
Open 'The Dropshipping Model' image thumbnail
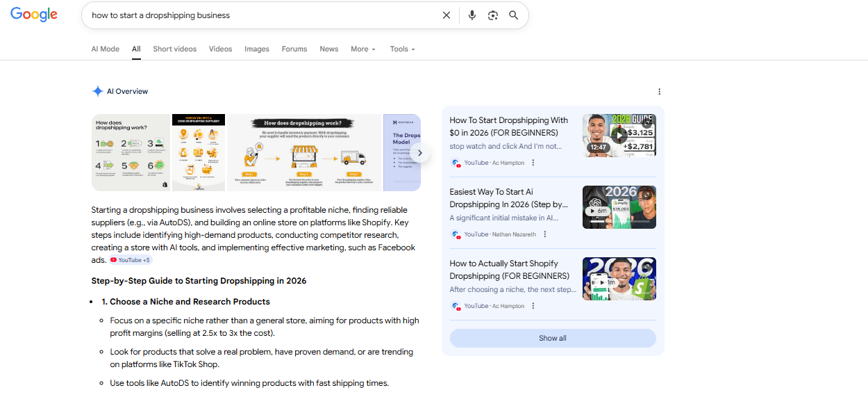click(402, 152)
